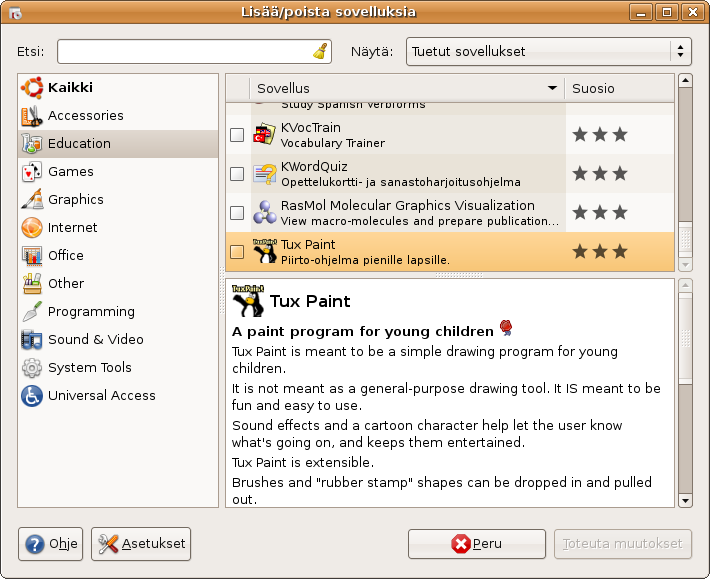
Task: Click 'Piirto-ohjelma pienille lapsille.' text
Action: click(x=365, y=260)
